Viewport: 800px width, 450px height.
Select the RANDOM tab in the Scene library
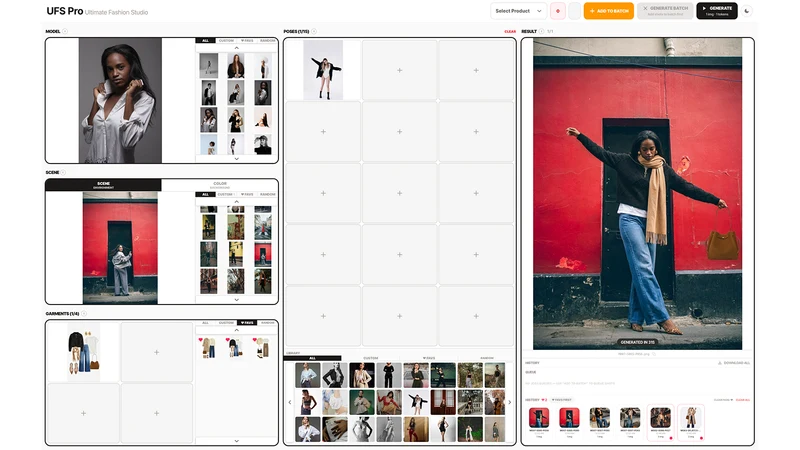pyautogui.click(x=267, y=194)
